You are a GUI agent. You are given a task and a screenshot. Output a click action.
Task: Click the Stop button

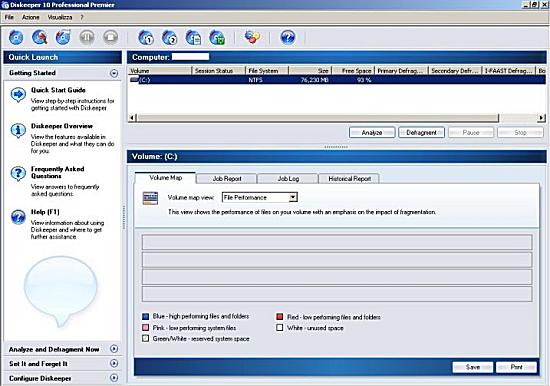(520, 133)
